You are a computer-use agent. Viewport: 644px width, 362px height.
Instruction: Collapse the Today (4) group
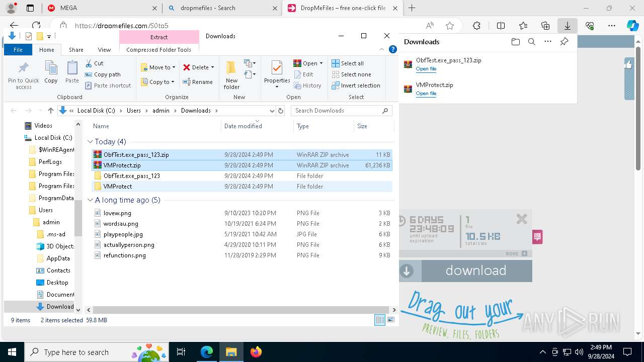click(91, 142)
